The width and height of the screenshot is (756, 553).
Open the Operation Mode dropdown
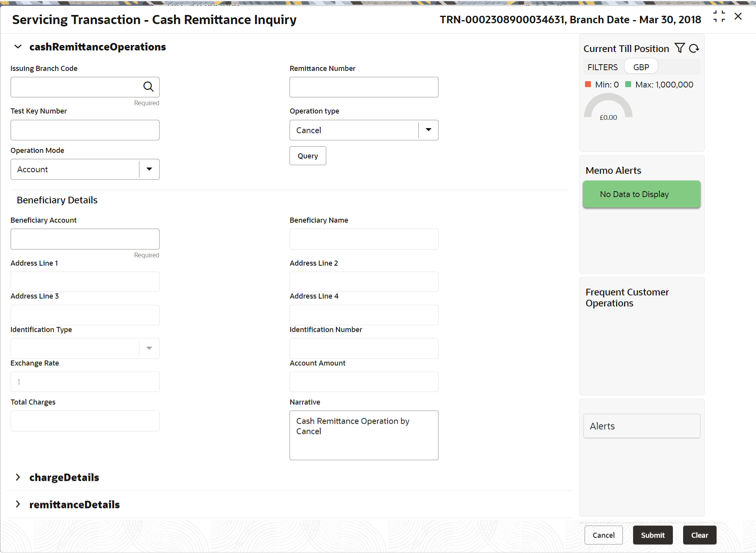click(149, 169)
